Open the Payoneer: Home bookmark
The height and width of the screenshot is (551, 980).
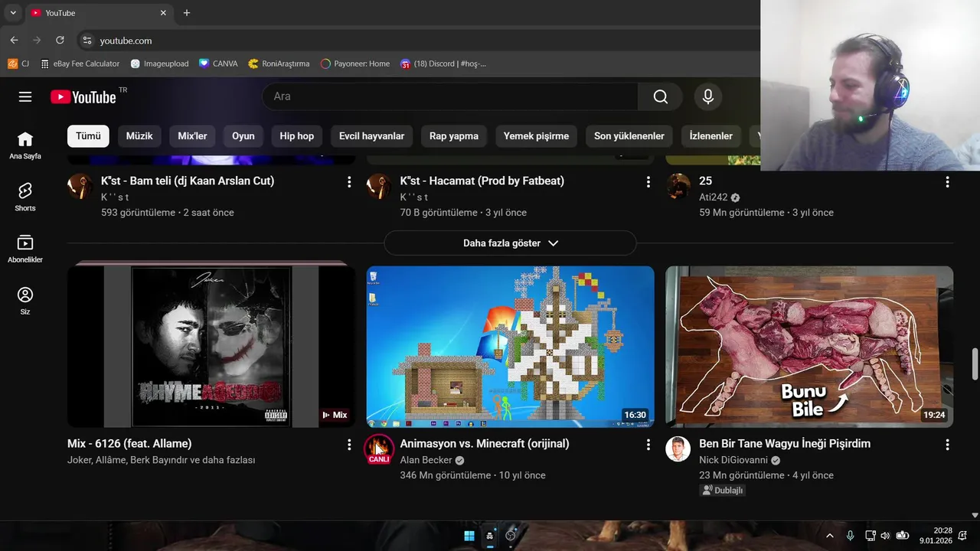click(x=355, y=64)
